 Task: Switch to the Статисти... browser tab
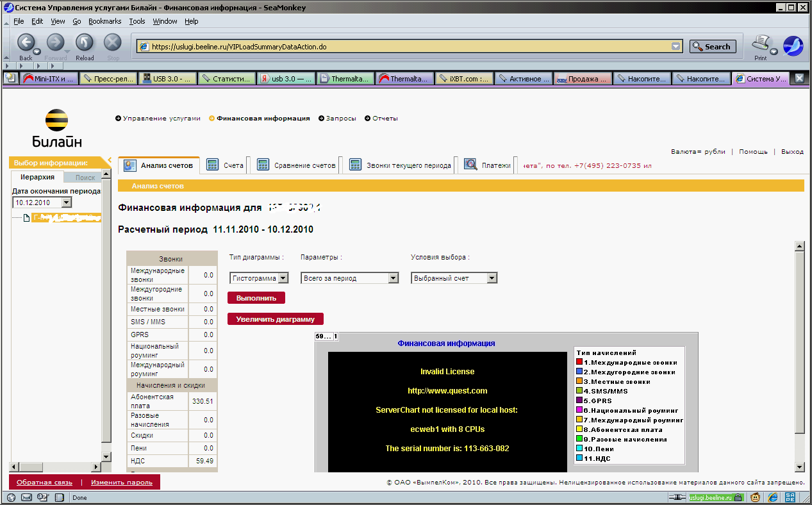click(227, 79)
